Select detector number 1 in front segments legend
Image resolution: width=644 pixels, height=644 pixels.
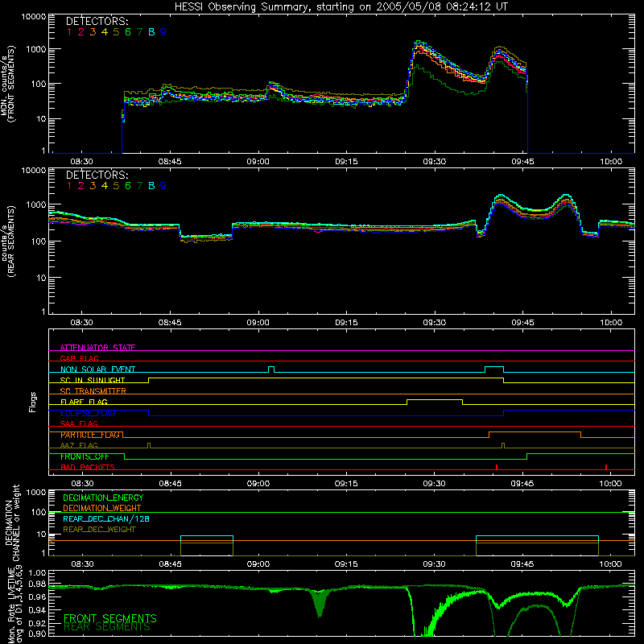[69, 32]
